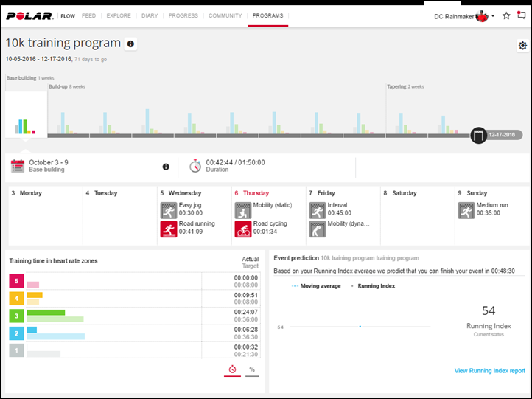The image size is (532, 399).
Task: Open the Diary tab
Action: coord(150,15)
